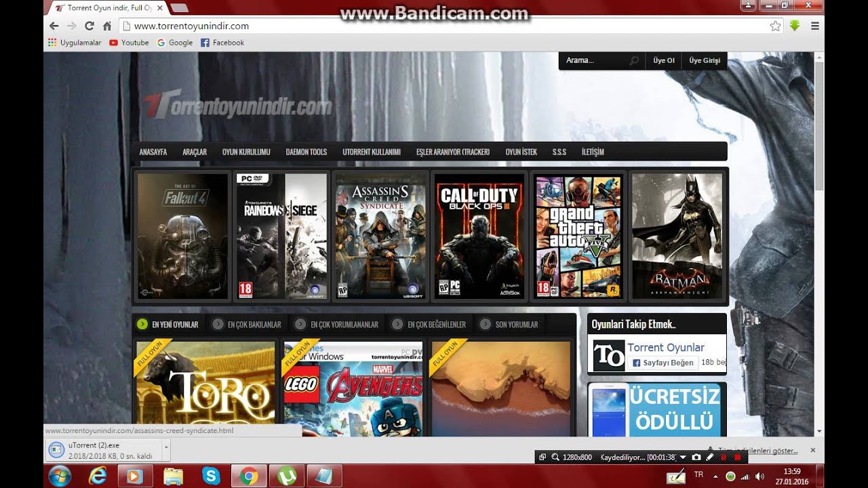
Task: Open the Windows Media Player taskbar icon
Action: point(135,476)
